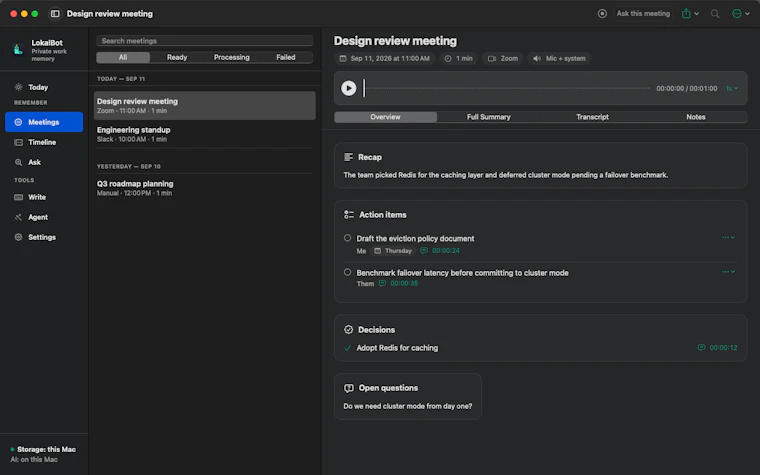The height and width of the screenshot is (475, 760).
Task: Click the Action items section icon
Action: coord(349,215)
